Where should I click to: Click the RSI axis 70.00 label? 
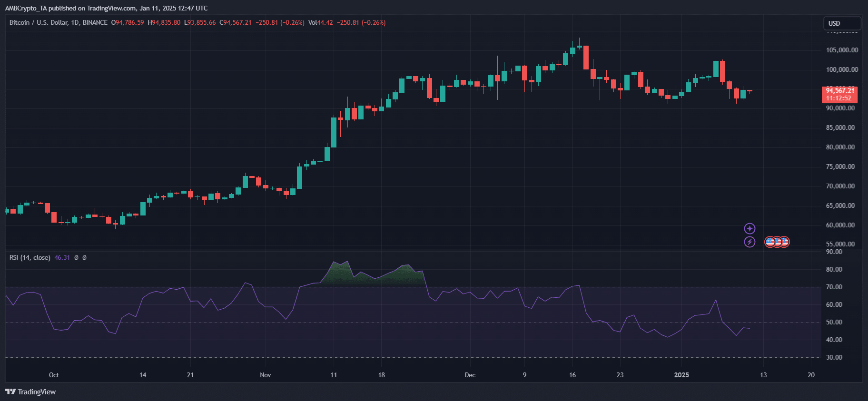pos(834,287)
